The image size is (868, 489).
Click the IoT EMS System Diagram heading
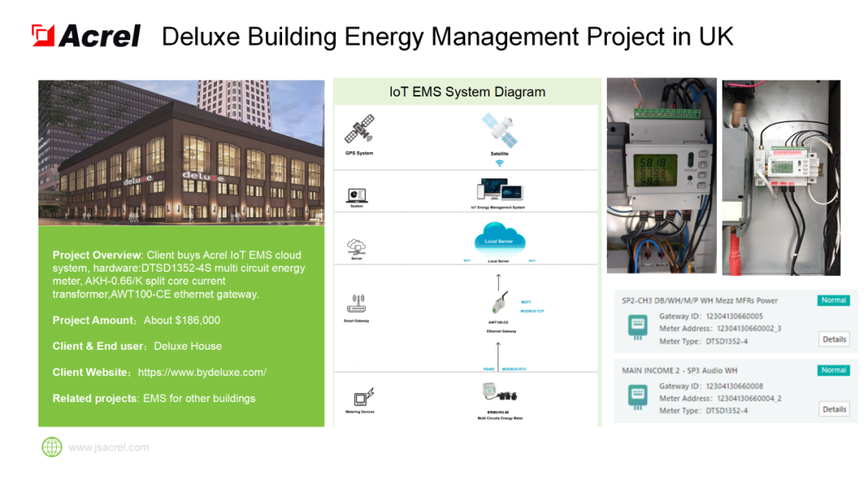click(467, 92)
